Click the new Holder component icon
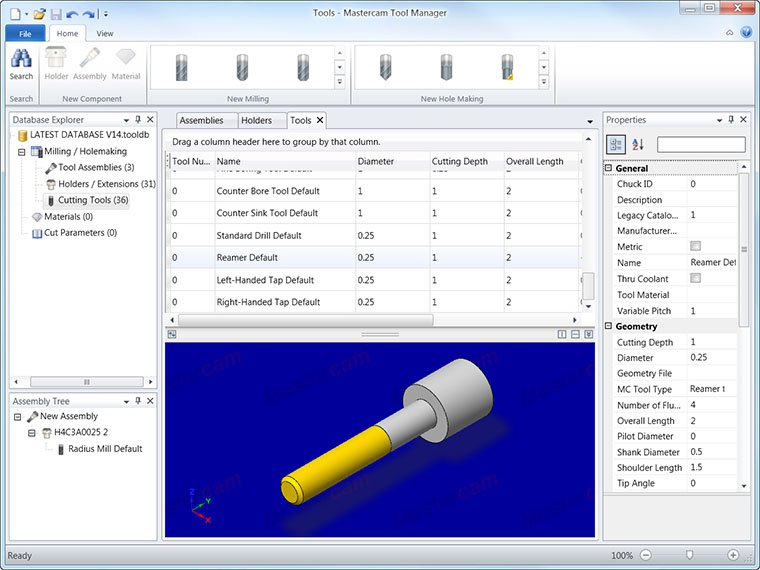 [x=56, y=58]
